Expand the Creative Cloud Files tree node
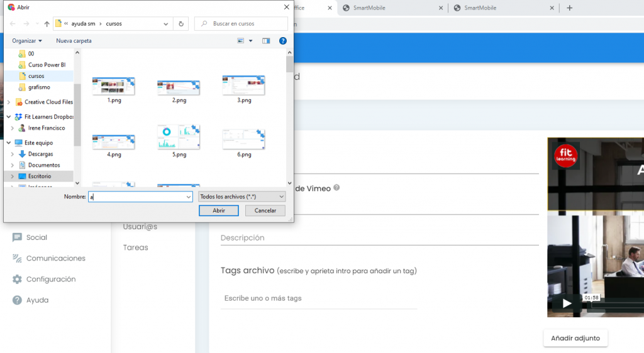This screenshot has width=644, height=353. 8,102
